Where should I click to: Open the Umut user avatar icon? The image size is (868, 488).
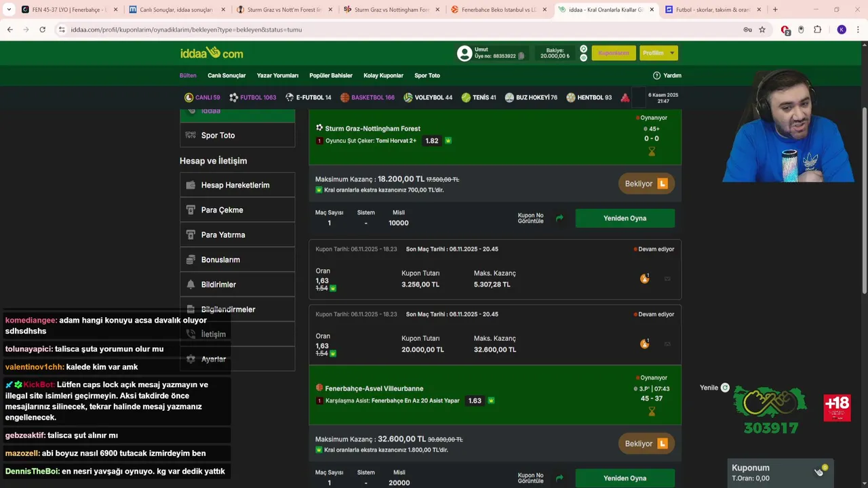[x=465, y=54]
